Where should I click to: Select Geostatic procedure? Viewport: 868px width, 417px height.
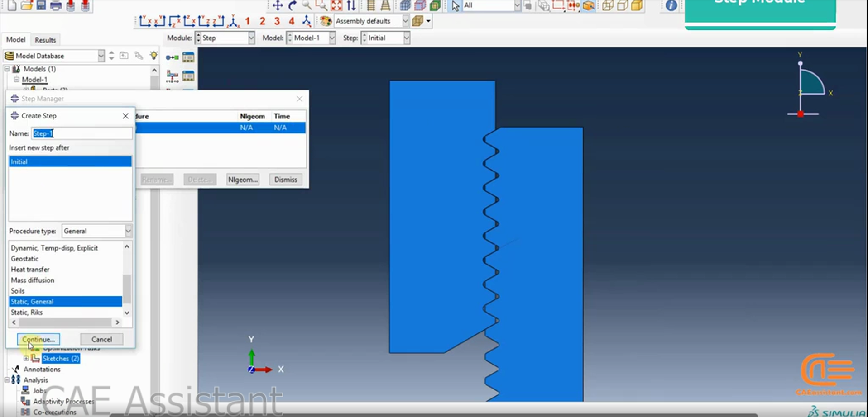tap(24, 259)
